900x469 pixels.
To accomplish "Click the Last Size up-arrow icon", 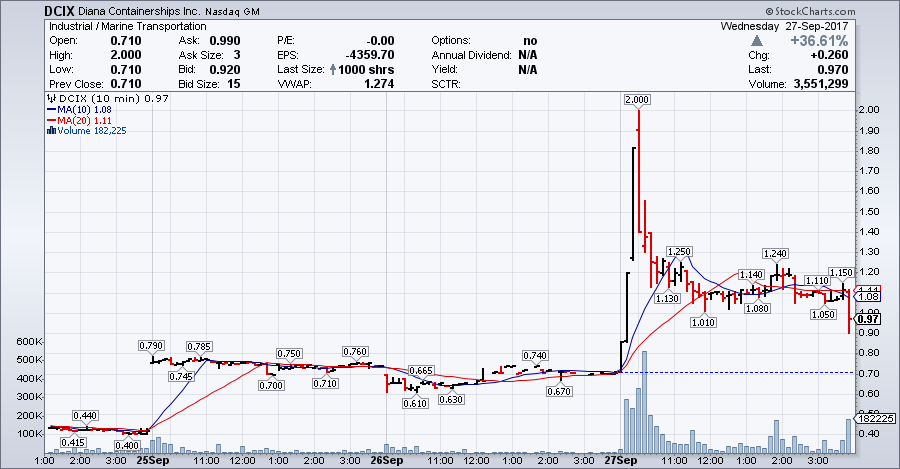I will point(333,69).
